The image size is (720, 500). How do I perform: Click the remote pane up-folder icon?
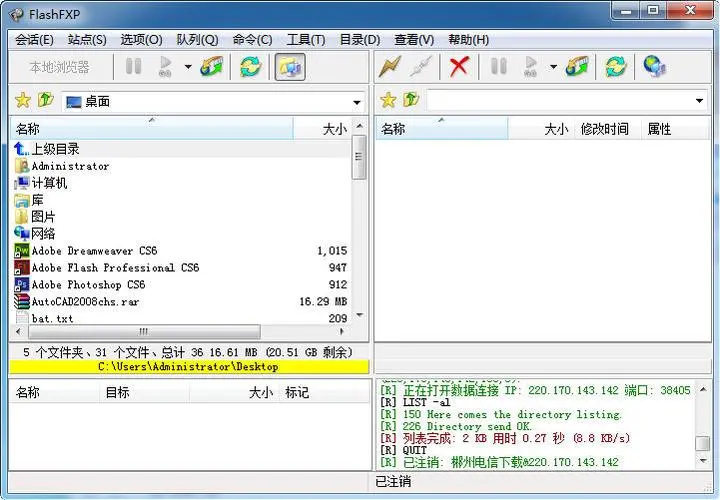[411, 100]
